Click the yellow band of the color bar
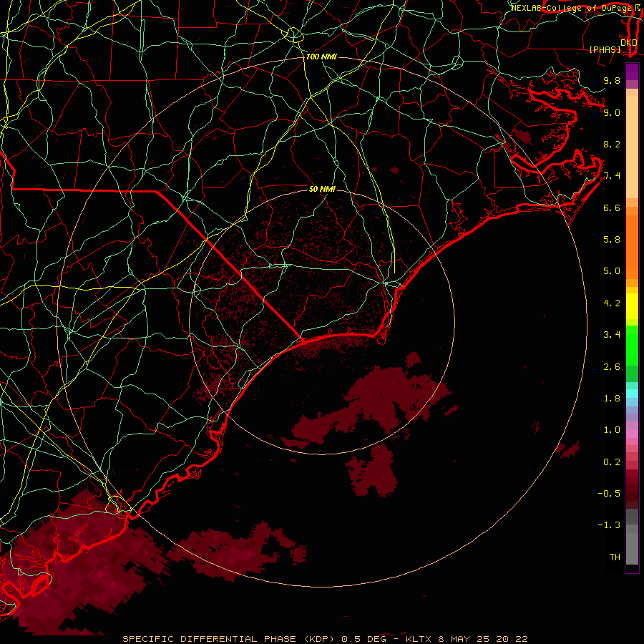The height and width of the screenshot is (644, 644). 632,306
